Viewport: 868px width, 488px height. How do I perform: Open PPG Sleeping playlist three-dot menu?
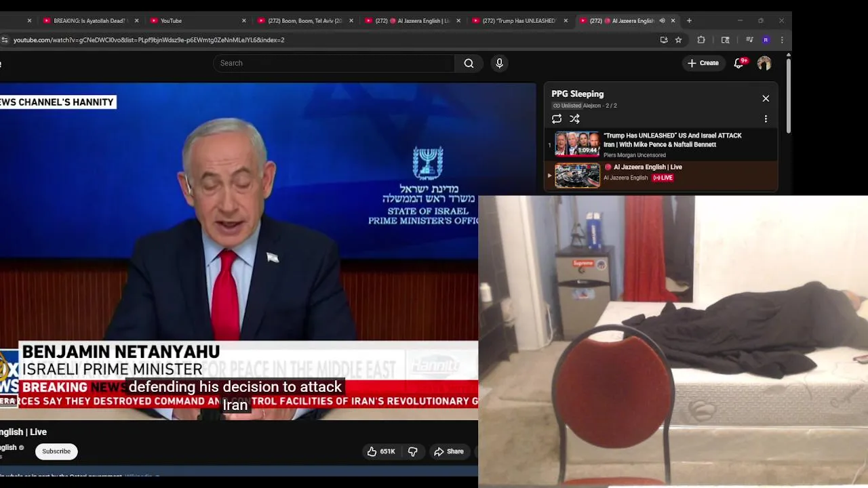(x=766, y=119)
